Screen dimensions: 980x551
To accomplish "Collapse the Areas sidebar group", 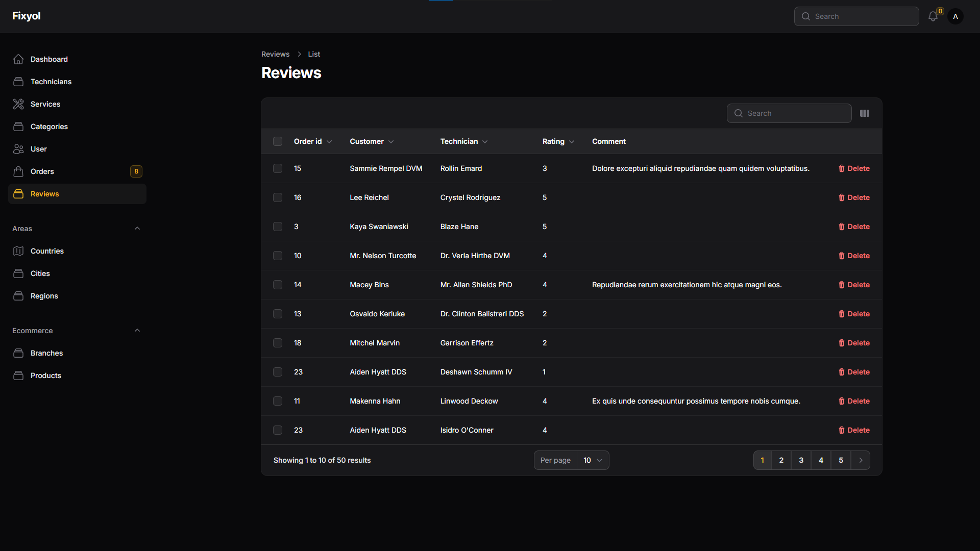I will [x=137, y=229].
